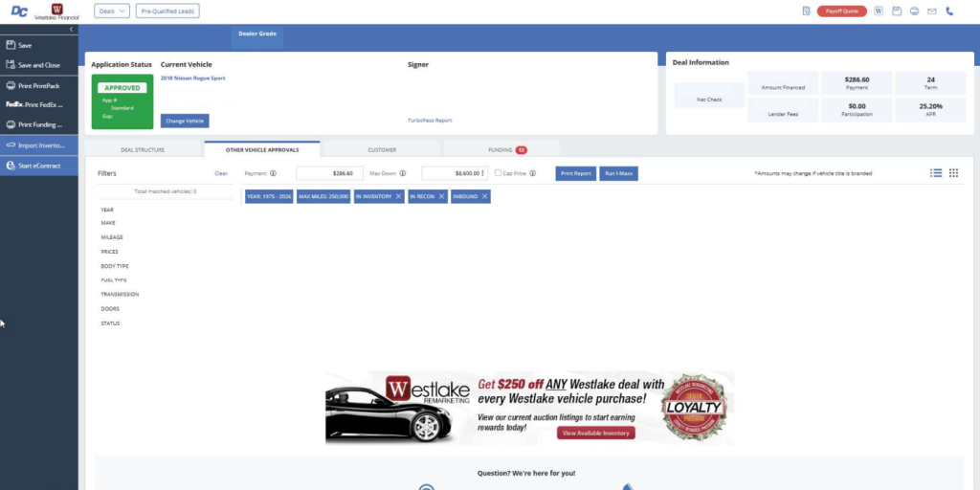Image resolution: width=980 pixels, height=490 pixels.
Task: Remove the INBOUND filter chip
Action: [484, 196]
